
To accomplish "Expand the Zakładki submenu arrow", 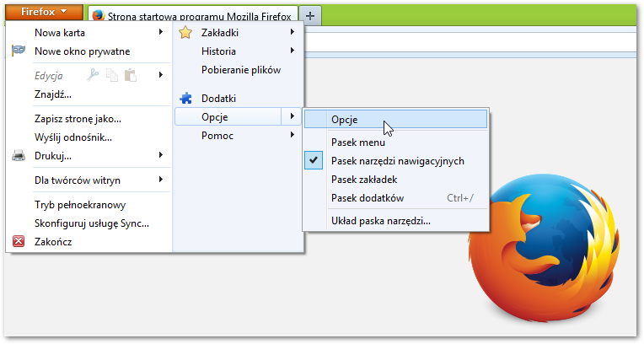I will tap(292, 32).
